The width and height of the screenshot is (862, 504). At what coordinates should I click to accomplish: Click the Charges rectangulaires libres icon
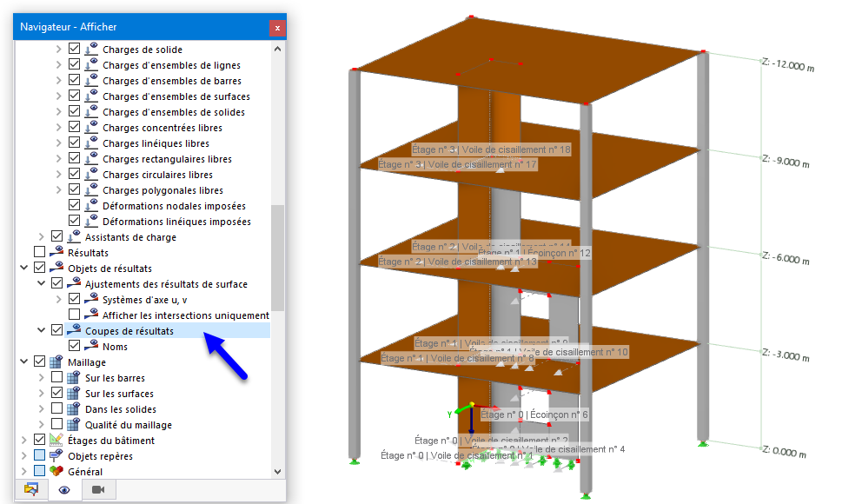[x=91, y=159]
